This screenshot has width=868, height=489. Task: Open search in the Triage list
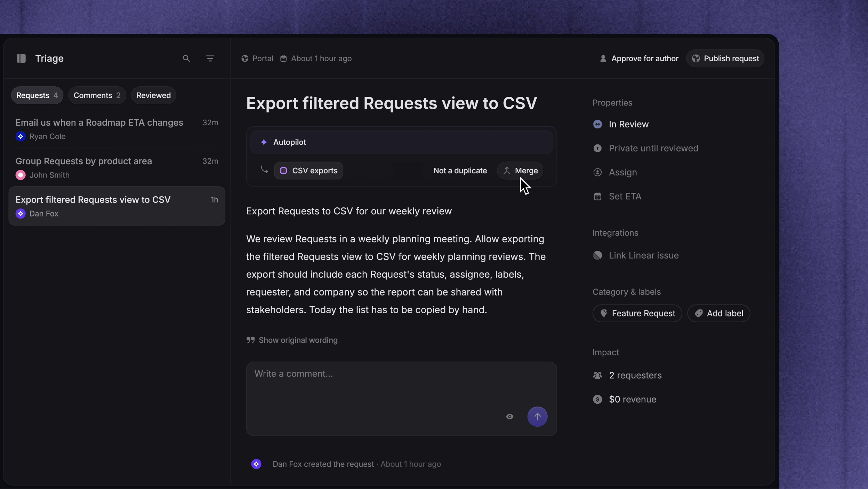(186, 58)
